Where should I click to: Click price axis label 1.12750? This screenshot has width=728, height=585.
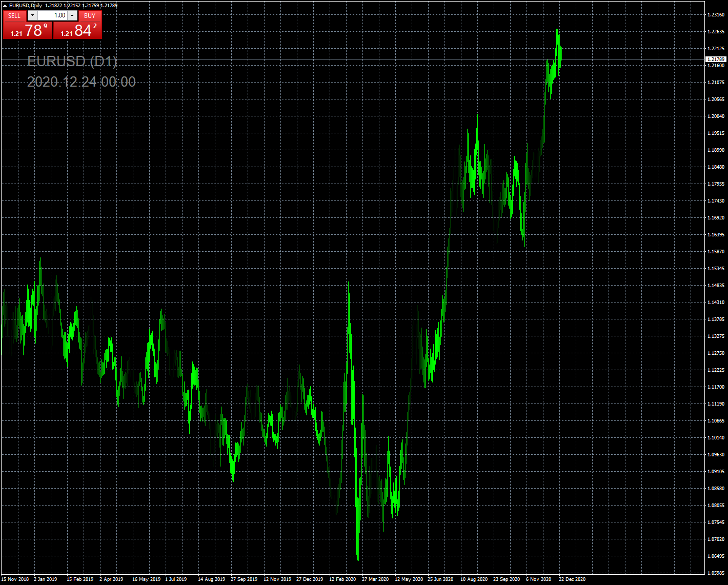point(716,353)
